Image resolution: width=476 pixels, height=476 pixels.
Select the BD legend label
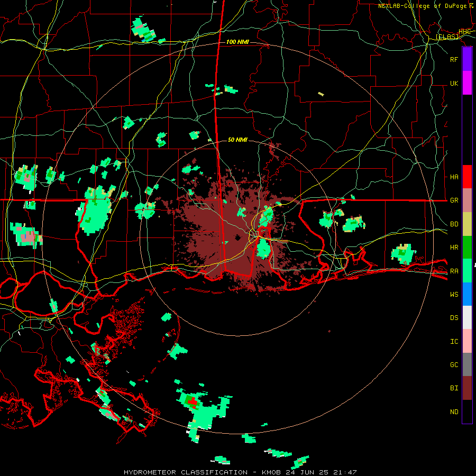[454, 224]
